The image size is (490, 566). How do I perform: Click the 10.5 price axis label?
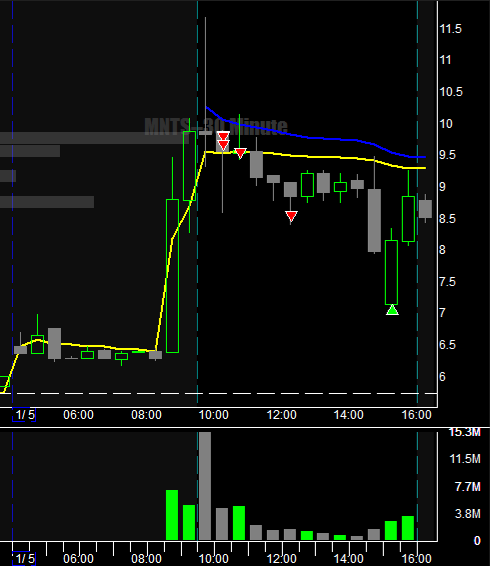tap(451, 92)
